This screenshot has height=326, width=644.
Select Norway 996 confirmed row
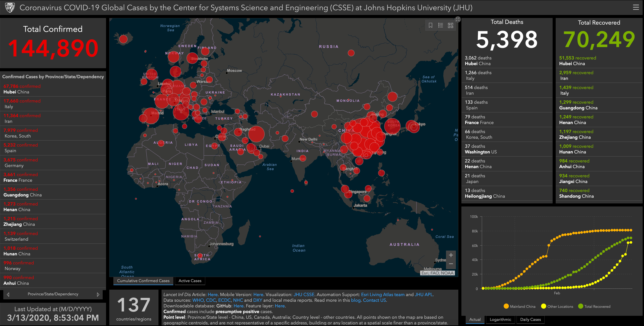[53, 266]
